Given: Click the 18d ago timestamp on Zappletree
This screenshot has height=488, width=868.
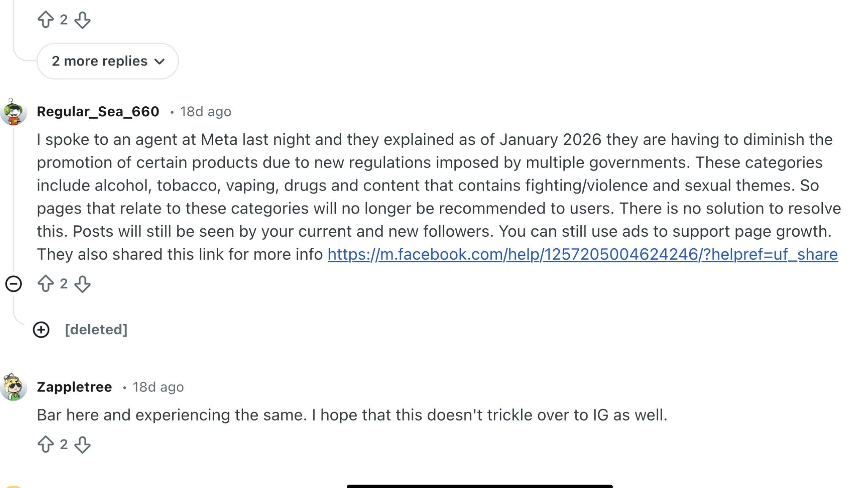Looking at the screenshot, I should (x=158, y=387).
